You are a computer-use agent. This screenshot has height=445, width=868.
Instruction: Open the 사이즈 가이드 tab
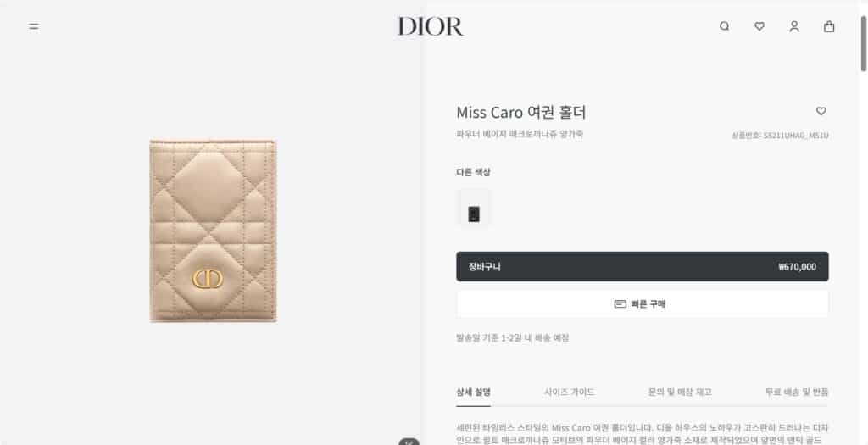coord(569,392)
